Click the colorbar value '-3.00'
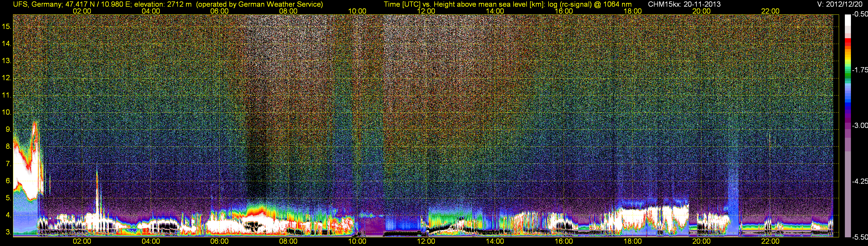 point(860,125)
